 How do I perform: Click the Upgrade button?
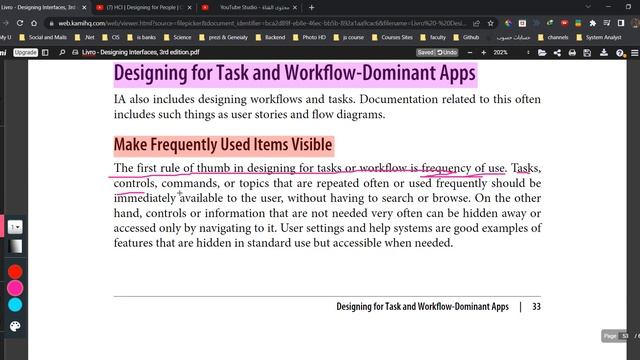25,53
